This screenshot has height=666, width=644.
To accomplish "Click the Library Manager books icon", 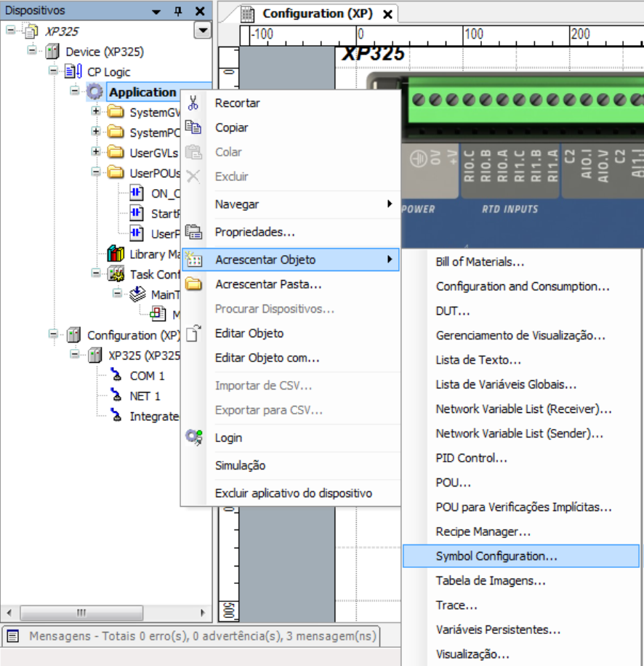I will [x=116, y=254].
